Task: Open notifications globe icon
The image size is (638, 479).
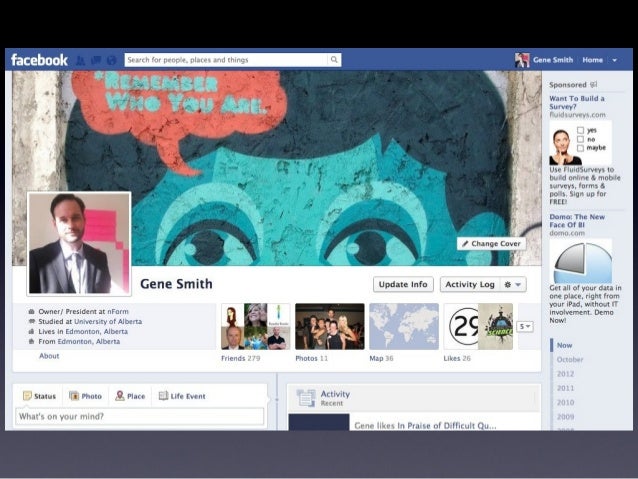Action: coord(111,60)
